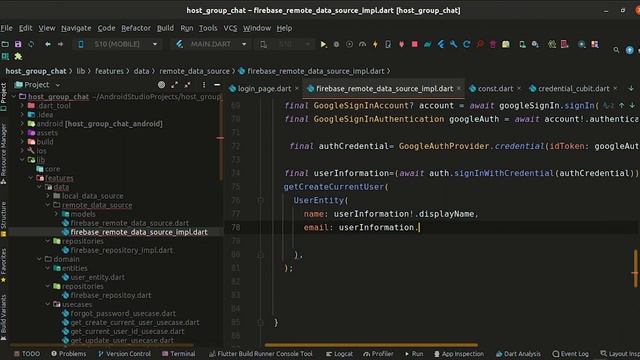This screenshot has width=640, height=360.
Task: Open the IDE update notification icon
Action: (x=630, y=50)
